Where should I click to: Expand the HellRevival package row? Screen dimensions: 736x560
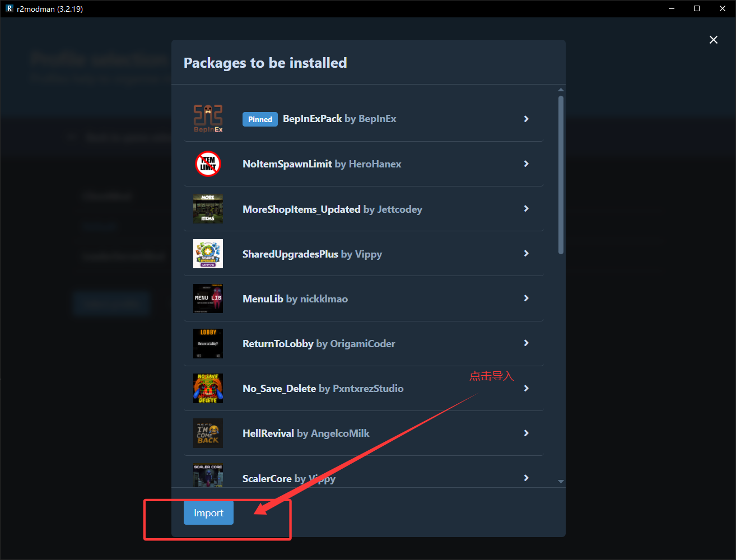pyautogui.click(x=526, y=433)
